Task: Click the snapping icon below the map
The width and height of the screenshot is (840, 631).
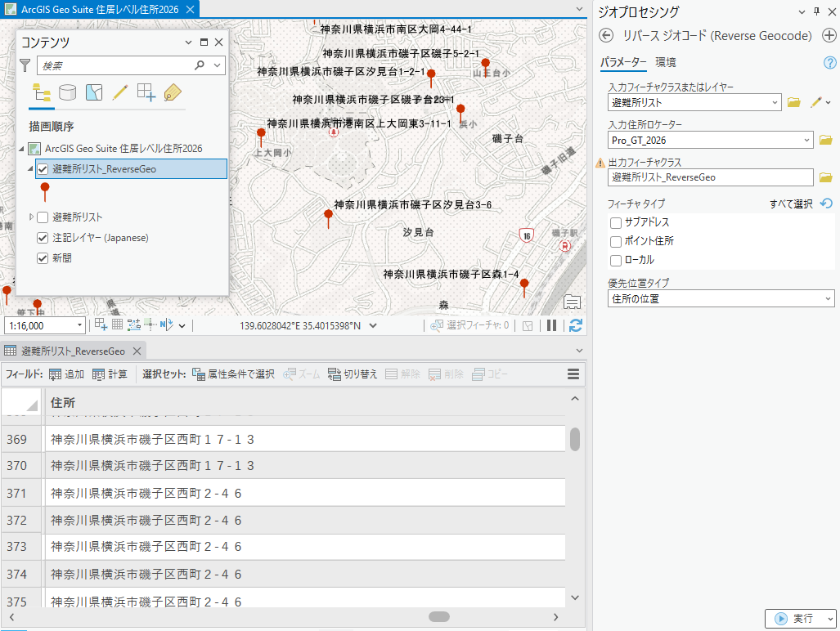Action: coord(101,324)
